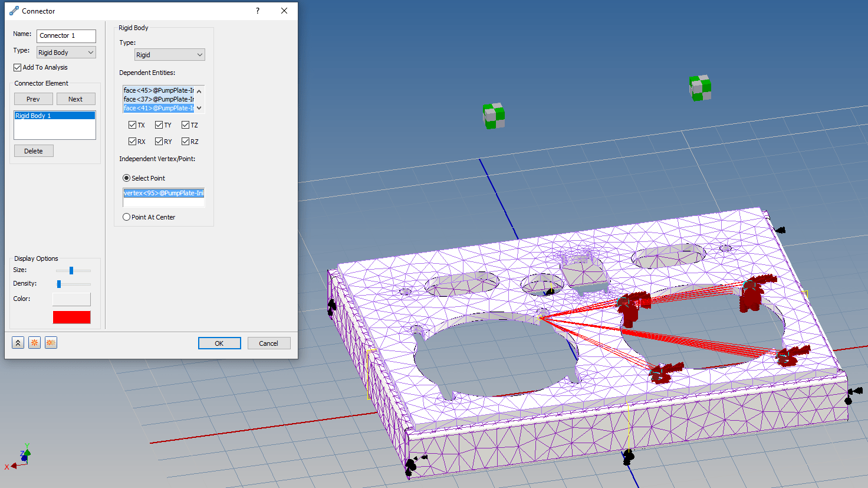Viewport: 868px width, 488px height.
Task: Click the connector wrench icon in the title bar
Action: 13,10
